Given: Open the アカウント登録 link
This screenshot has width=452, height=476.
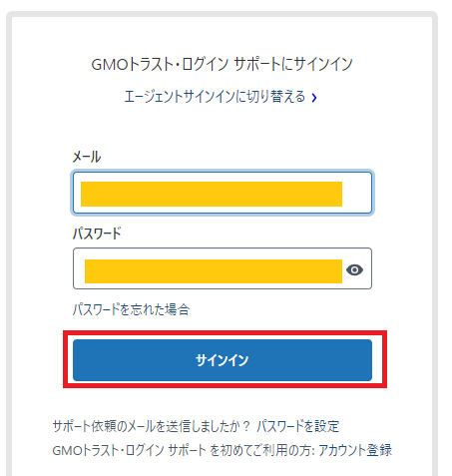Looking at the screenshot, I should click(x=355, y=450).
